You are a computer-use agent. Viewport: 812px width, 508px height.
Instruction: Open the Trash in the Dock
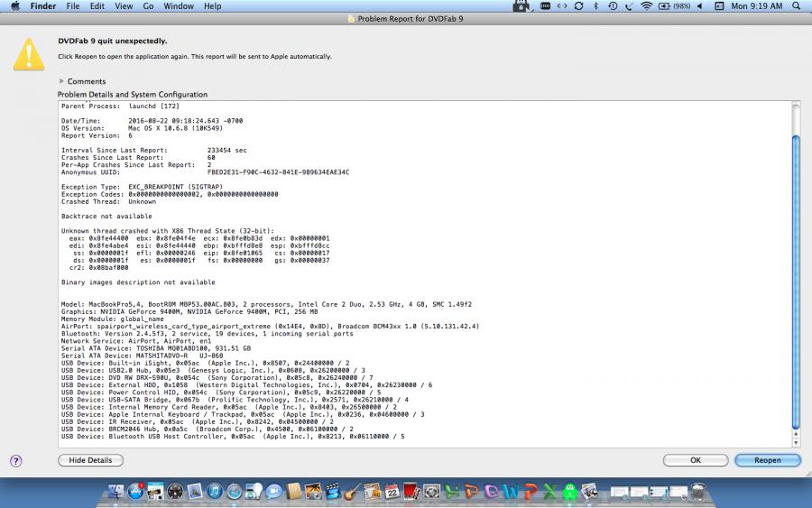(698, 491)
